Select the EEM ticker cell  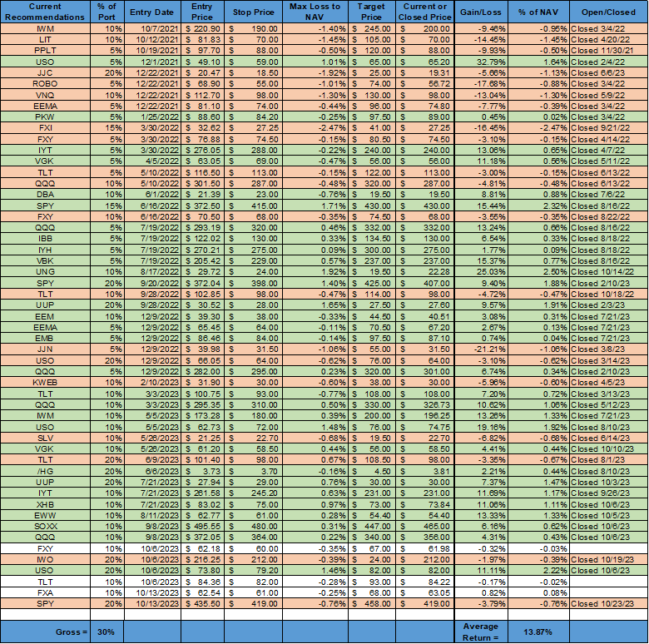tap(45, 316)
